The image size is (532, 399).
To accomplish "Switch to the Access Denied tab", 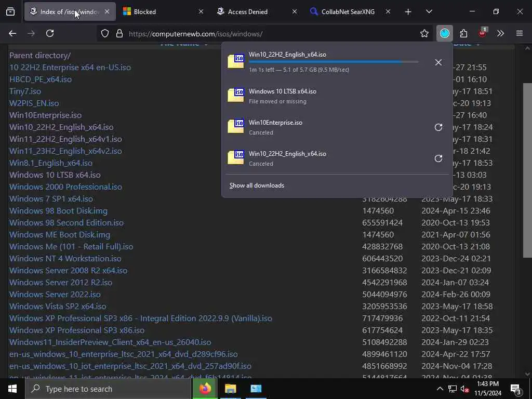I will tap(257, 11).
